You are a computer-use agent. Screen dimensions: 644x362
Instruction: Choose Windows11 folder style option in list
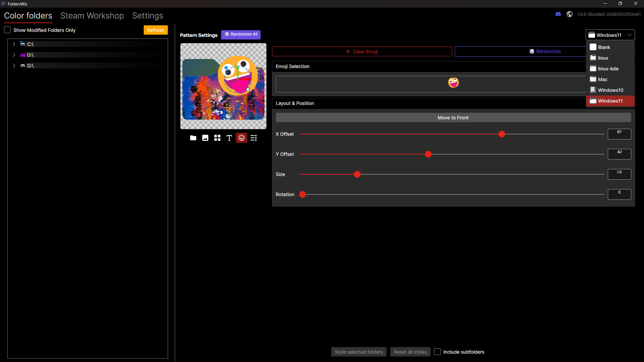(610, 101)
